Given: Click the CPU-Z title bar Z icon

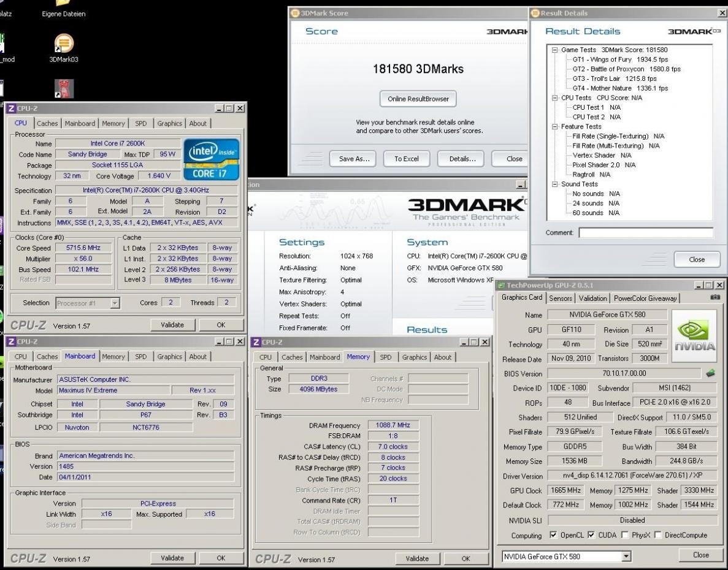Looking at the screenshot, I should pyautogui.click(x=10, y=108).
